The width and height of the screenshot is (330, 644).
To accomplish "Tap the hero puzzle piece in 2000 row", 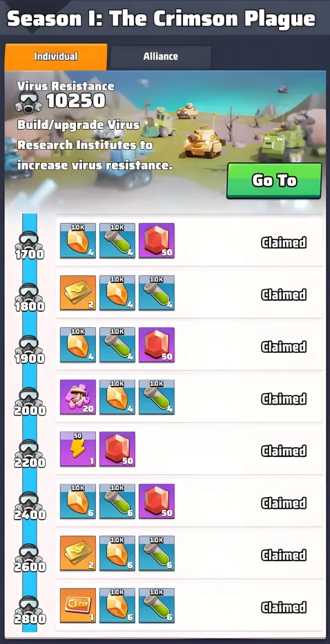I will point(78,397).
